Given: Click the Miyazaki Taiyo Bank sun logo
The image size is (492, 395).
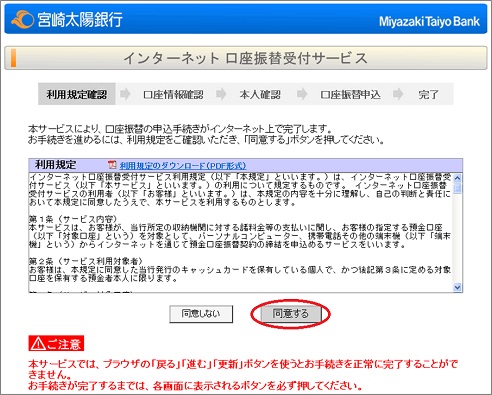Looking at the screenshot, I should (x=22, y=20).
